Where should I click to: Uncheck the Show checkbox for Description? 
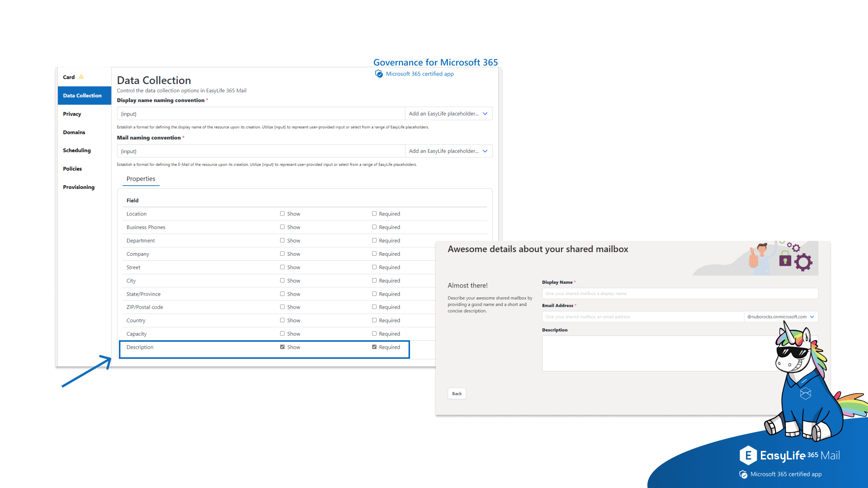(282, 347)
